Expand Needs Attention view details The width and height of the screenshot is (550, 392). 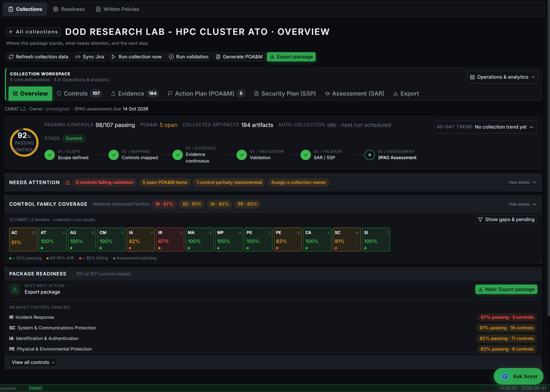click(522, 182)
